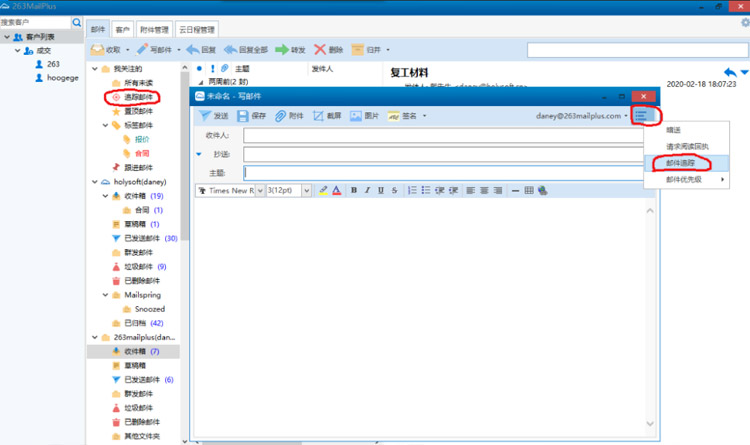Click the font color A swatch
This screenshot has height=445, width=750.
[x=337, y=190]
